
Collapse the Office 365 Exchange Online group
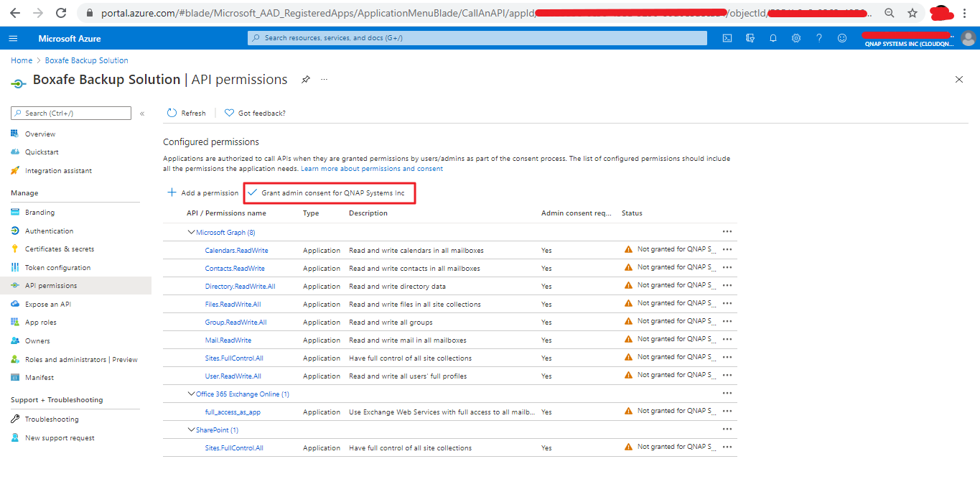point(191,394)
